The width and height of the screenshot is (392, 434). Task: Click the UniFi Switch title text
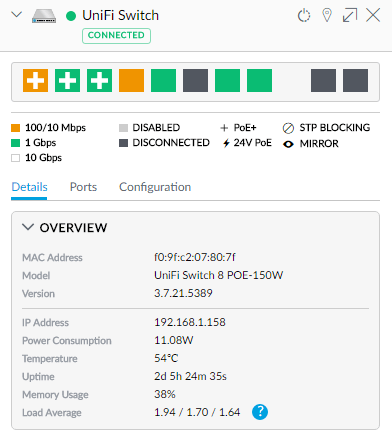point(121,15)
